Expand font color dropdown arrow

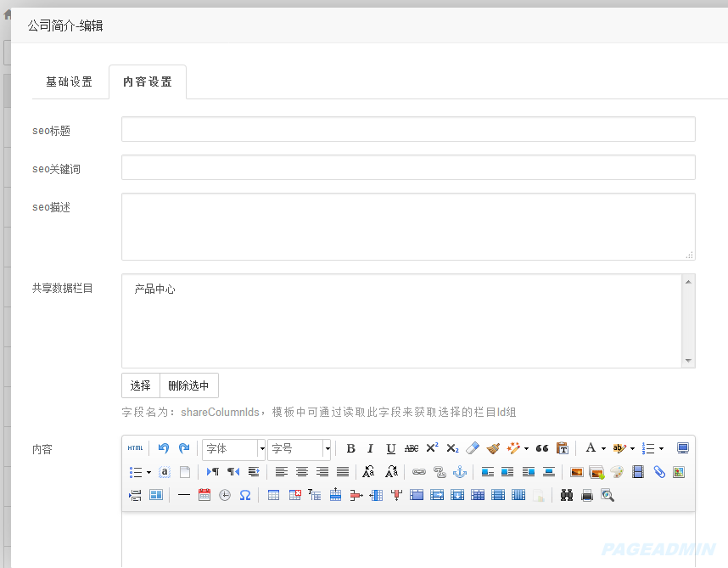[x=603, y=448]
